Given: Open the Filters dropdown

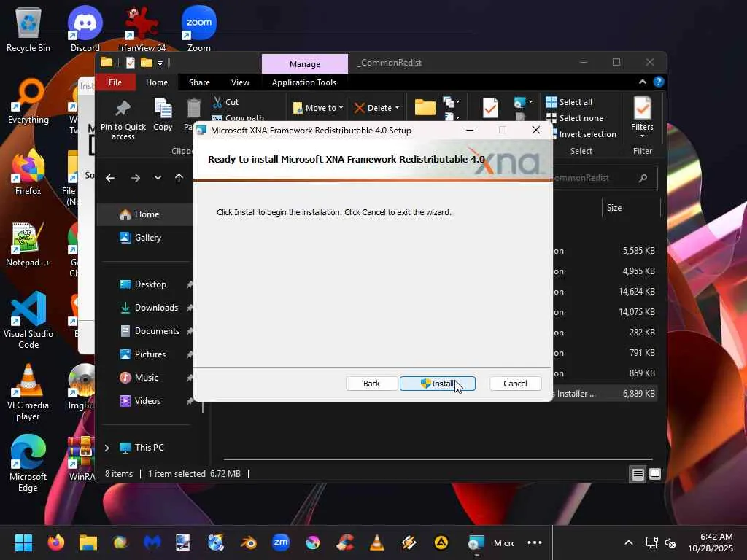Looking at the screenshot, I should click(642, 117).
